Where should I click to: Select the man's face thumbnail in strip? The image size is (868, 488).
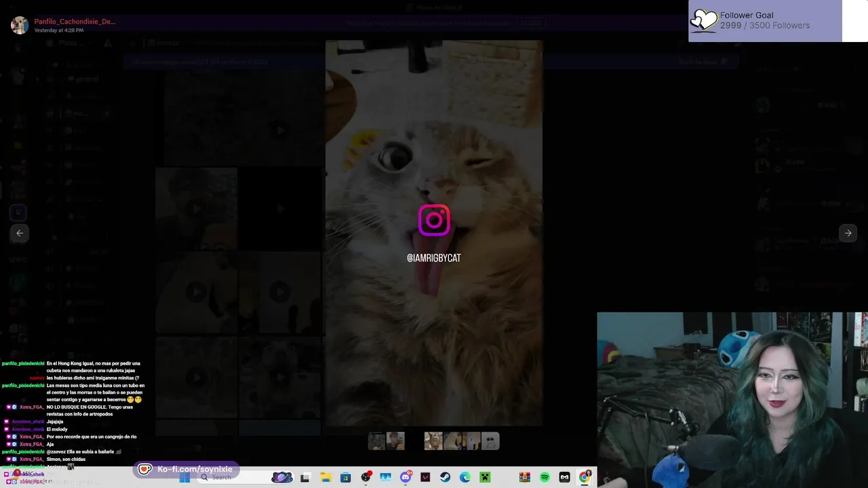coord(395,441)
